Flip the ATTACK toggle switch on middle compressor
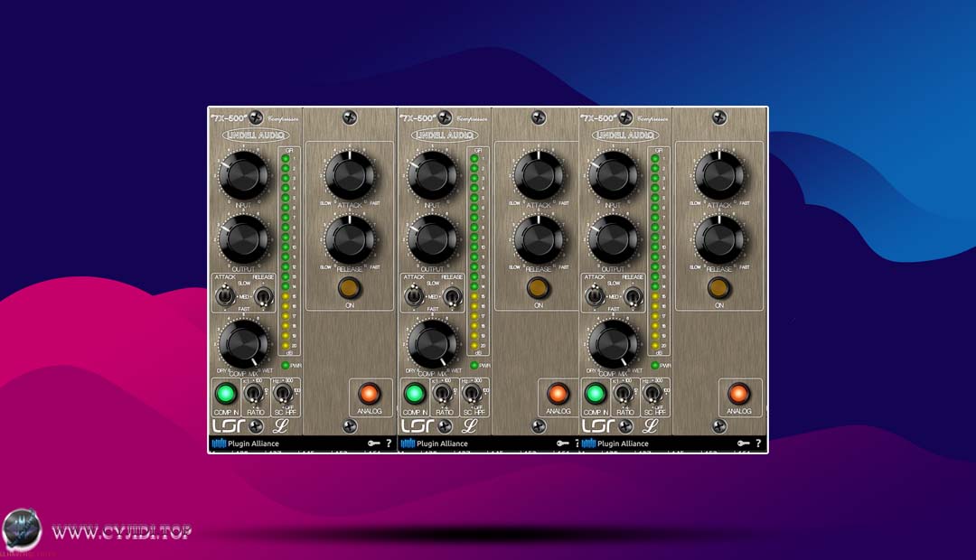The height and width of the screenshot is (560, 976). (413, 295)
